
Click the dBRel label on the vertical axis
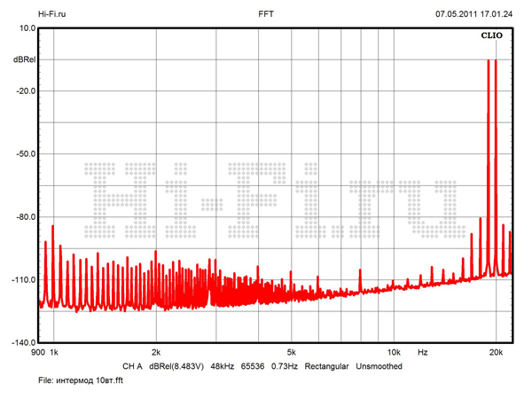pos(24,59)
